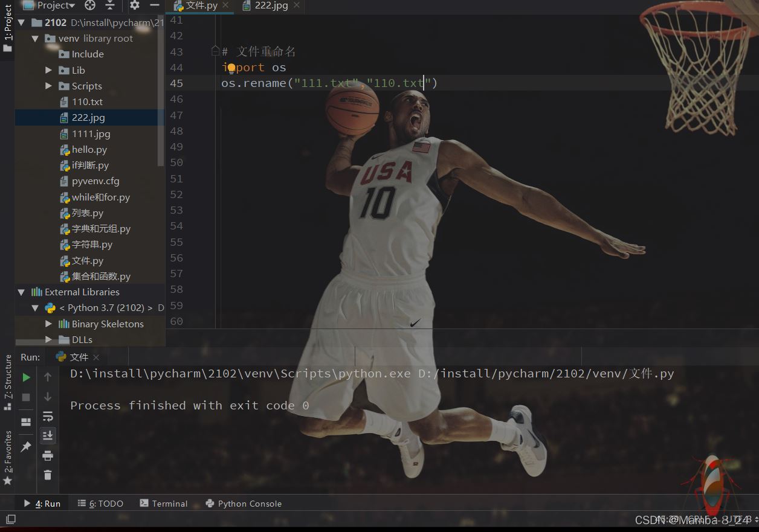
Task: Expand the Lib folder
Action: coord(48,70)
